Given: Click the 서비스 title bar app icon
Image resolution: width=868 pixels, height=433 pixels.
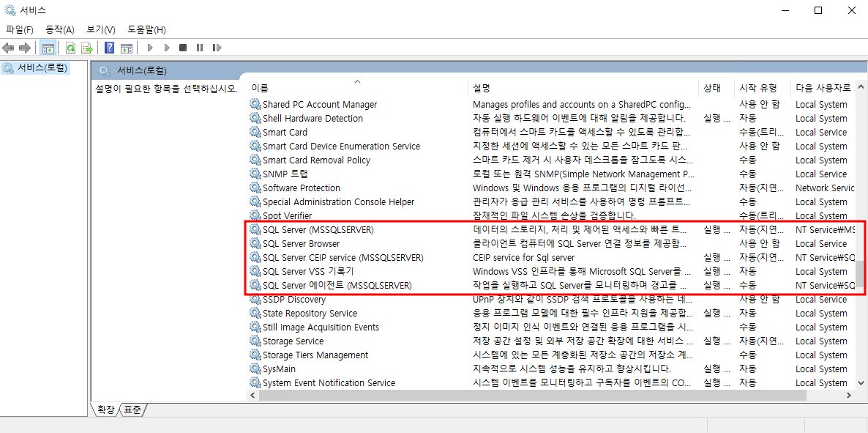Looking at the screenshot, I should (10, 10).
